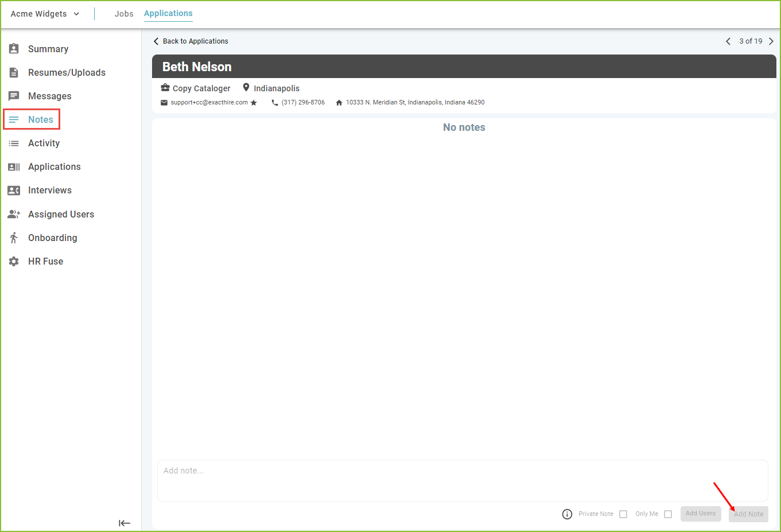Open Summary in the sidebar
This screenshot has width=781, height=532.
(x=48, y=49)
